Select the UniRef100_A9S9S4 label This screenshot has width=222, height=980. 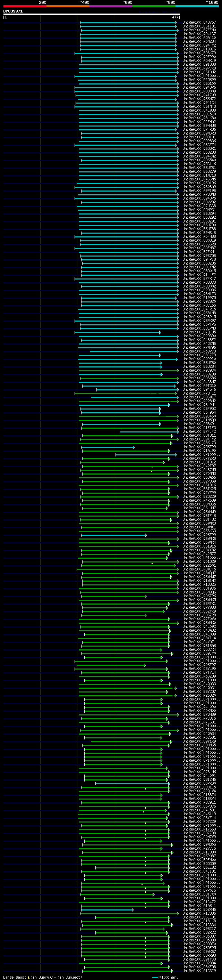coord(199,370)
